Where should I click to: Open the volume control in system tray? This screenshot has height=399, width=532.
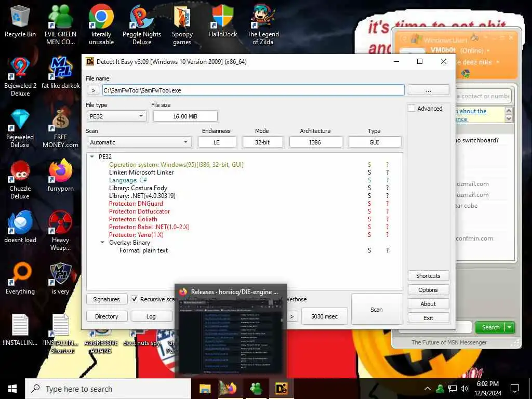click(464, 389)
